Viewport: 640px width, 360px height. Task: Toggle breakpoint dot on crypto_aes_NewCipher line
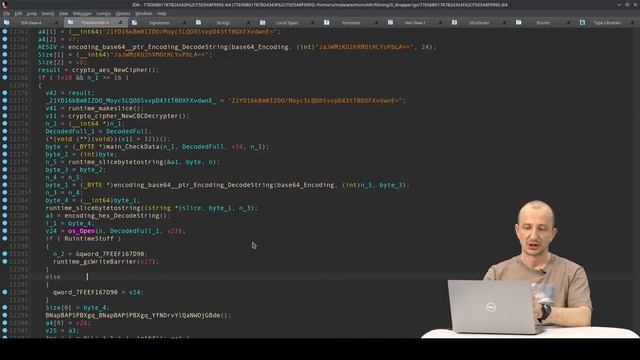click(x=5, y=70)
